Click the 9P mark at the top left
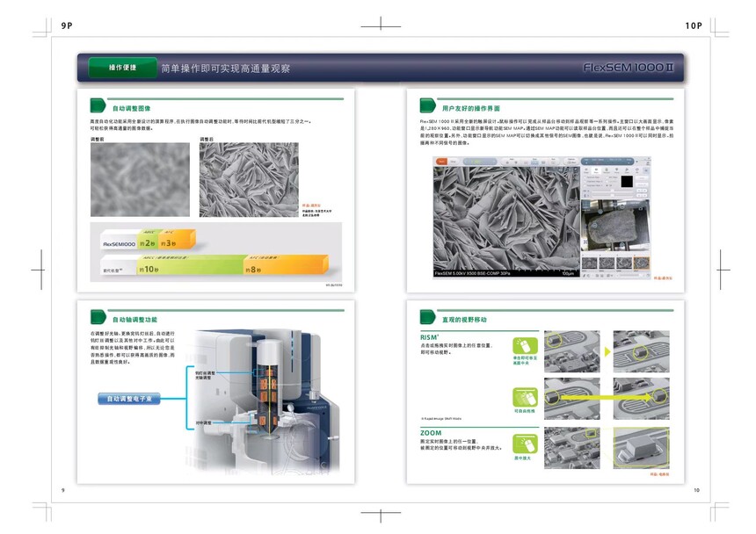The height and width of the screenshot is (534, 756). [67, 25]
